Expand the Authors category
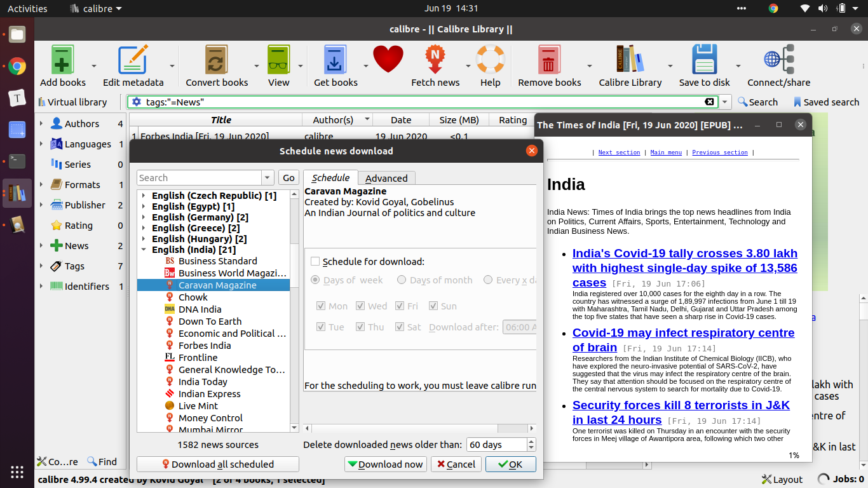 coord(41,123)
